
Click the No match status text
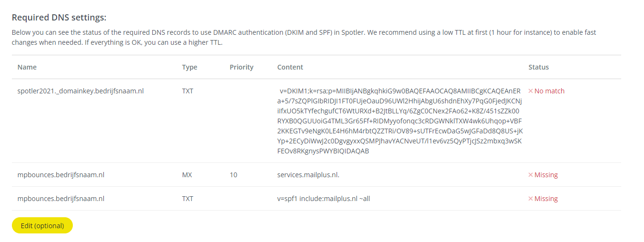coord(549,91)
